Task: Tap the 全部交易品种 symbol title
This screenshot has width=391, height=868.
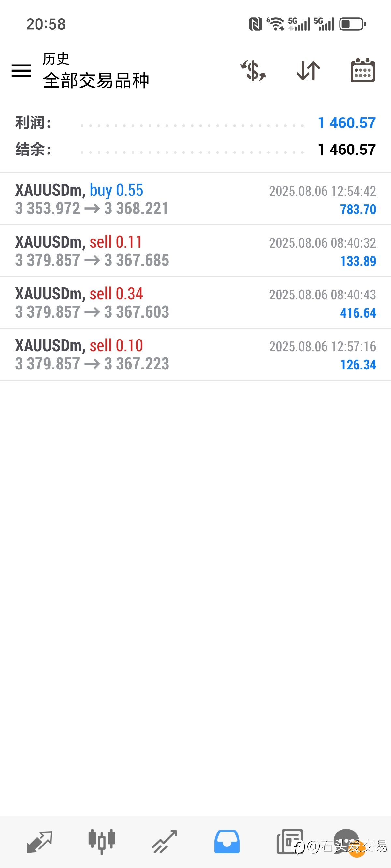Action: click(96, 80)
